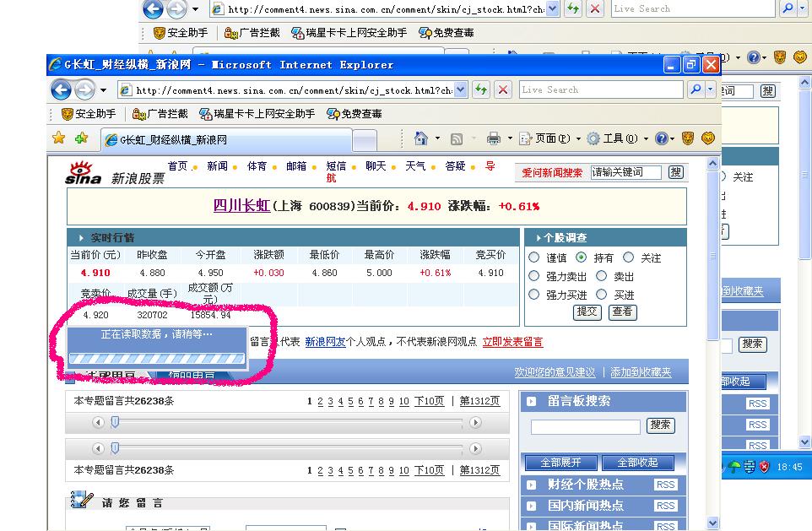Click 广告拦截 in the front window toolbar

pyautogui.click(x=160, y=113)
